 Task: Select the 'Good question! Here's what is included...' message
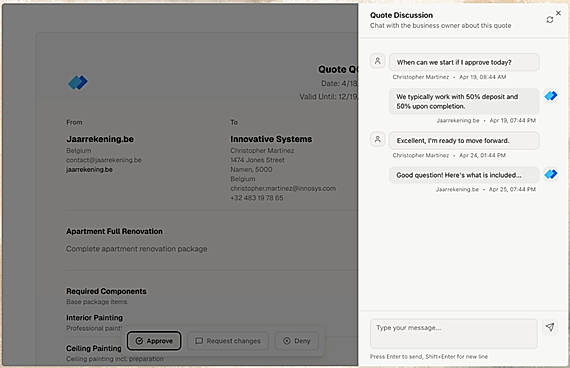coord(464,175)
